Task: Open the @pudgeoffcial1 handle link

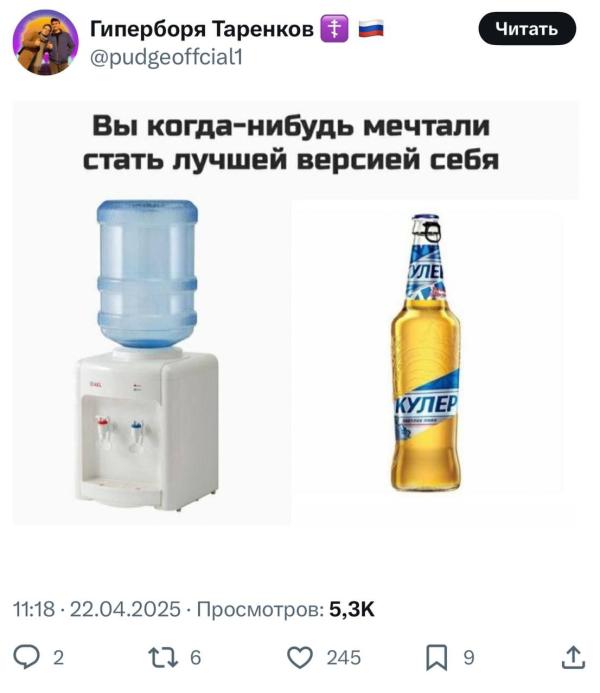Action: click(x=166, y=57)
